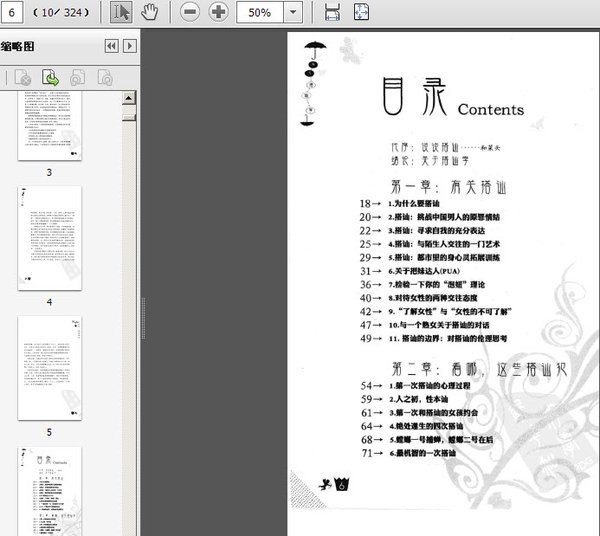Click the chapter two heading starting with '第二章'

(479, 369)
